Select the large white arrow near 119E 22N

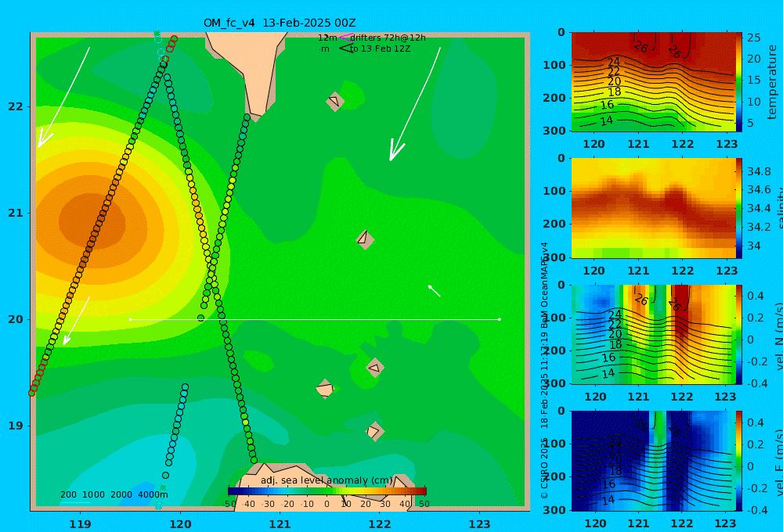coord(64,97)
